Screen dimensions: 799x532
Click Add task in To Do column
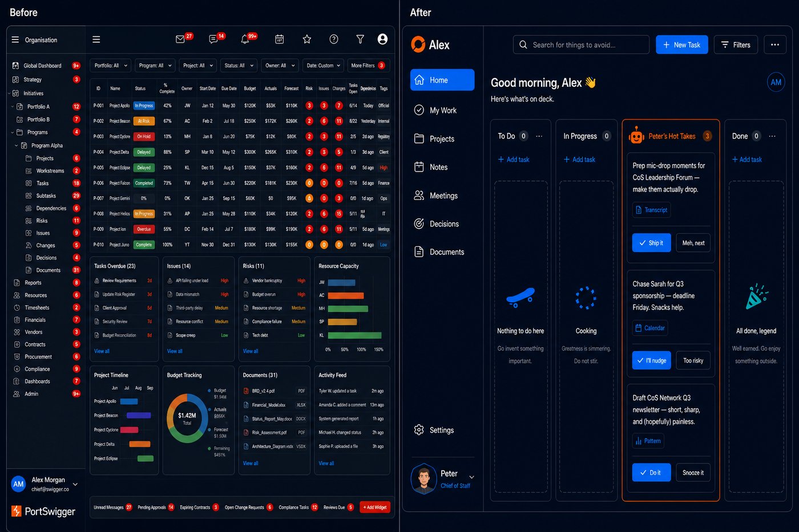514,160
